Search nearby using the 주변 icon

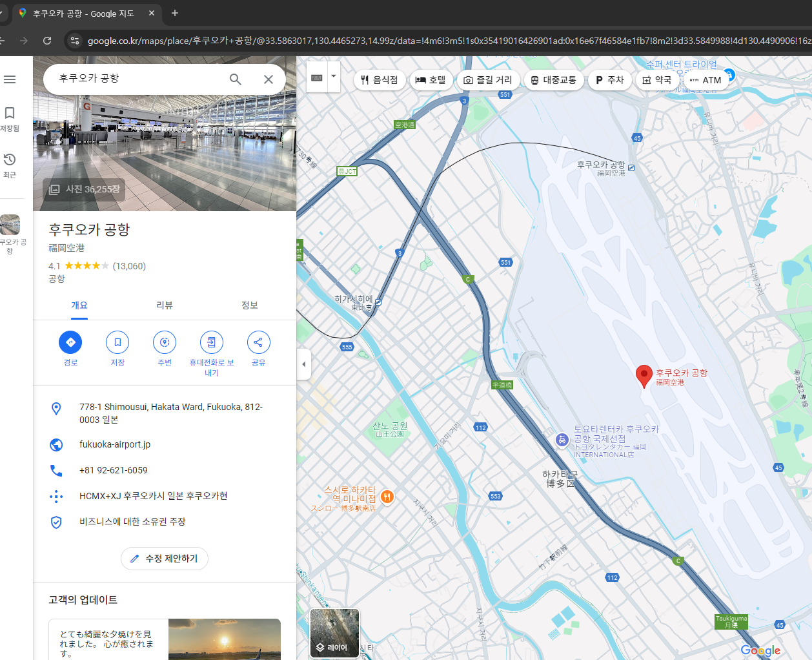[x=164, y=342]
